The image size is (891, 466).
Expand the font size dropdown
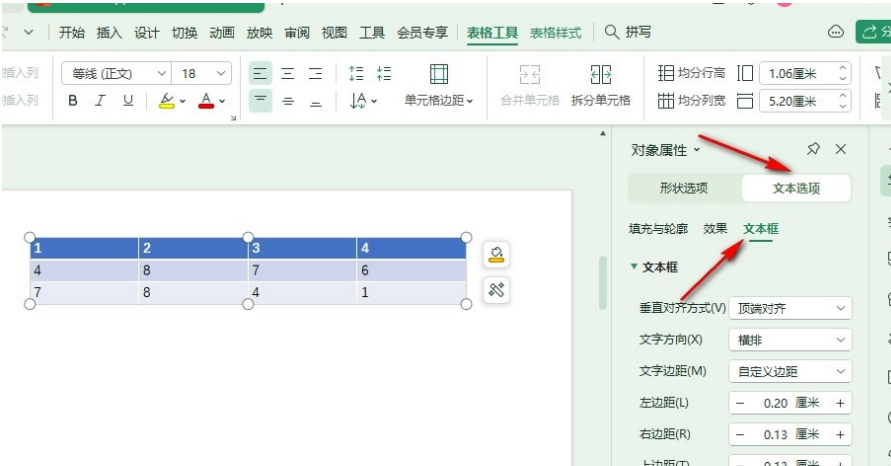coord(221,73)
